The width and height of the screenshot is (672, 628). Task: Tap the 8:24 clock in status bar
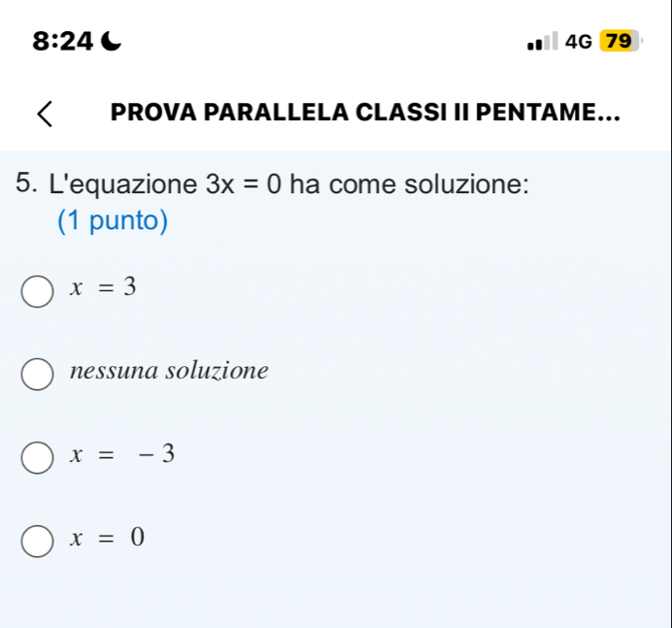62,41
